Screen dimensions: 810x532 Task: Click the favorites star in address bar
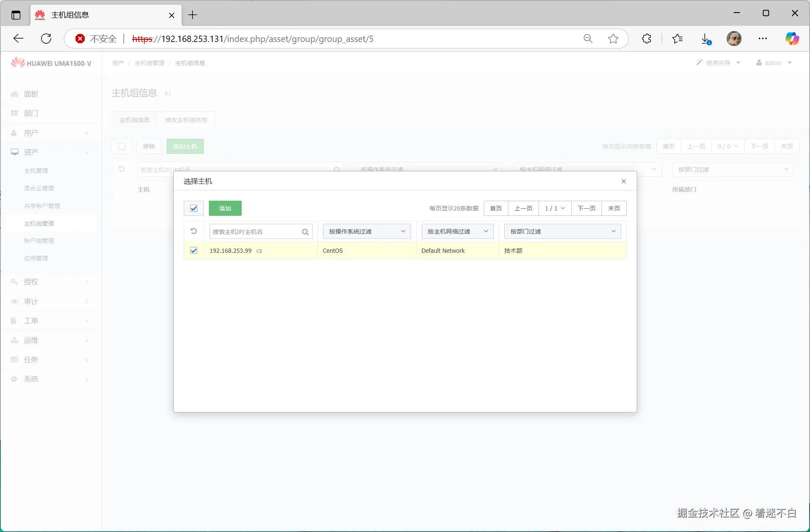(613, 39)
